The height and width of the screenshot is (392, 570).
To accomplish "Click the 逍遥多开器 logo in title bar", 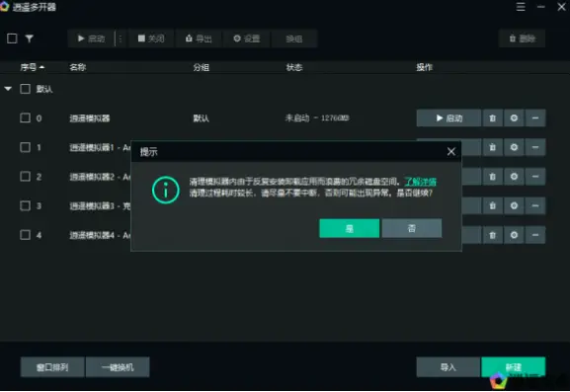I will pyautogui.click(x=4, y=7).
